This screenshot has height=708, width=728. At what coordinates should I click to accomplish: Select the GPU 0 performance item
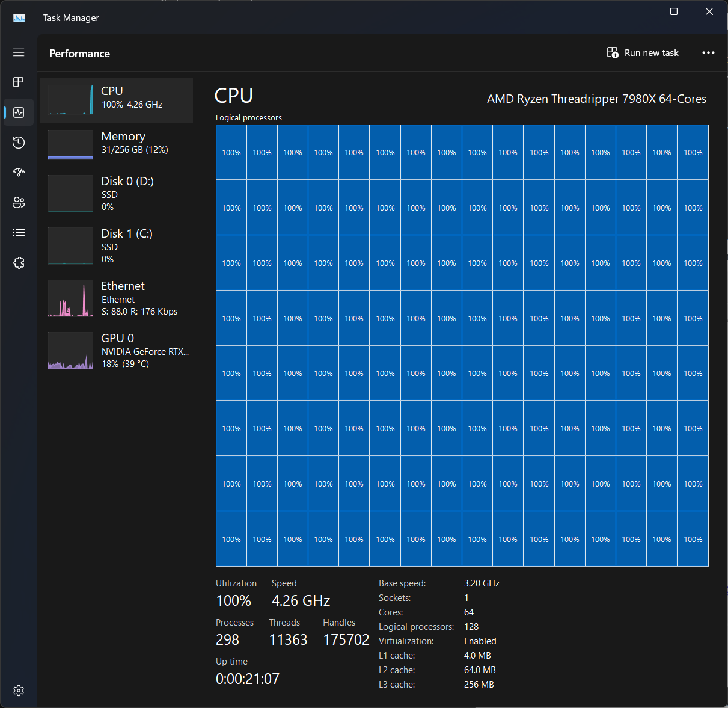pyautogui.click(x=117, y=351)
